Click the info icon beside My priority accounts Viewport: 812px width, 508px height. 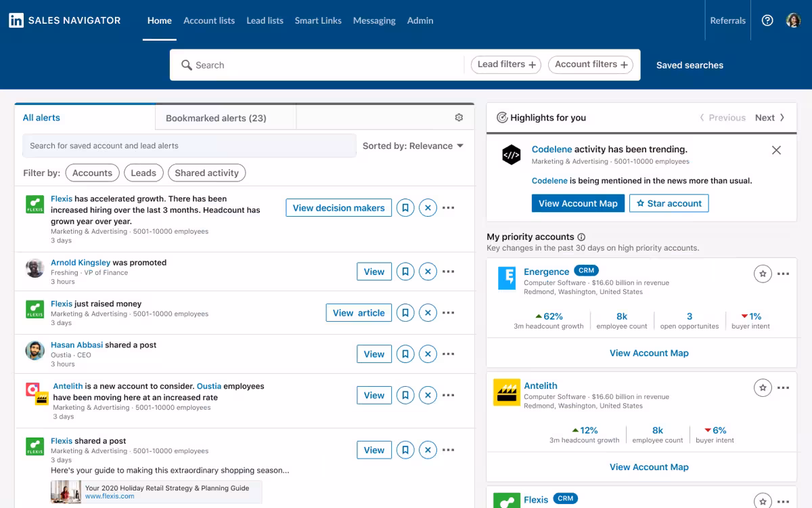click(581, 237)
